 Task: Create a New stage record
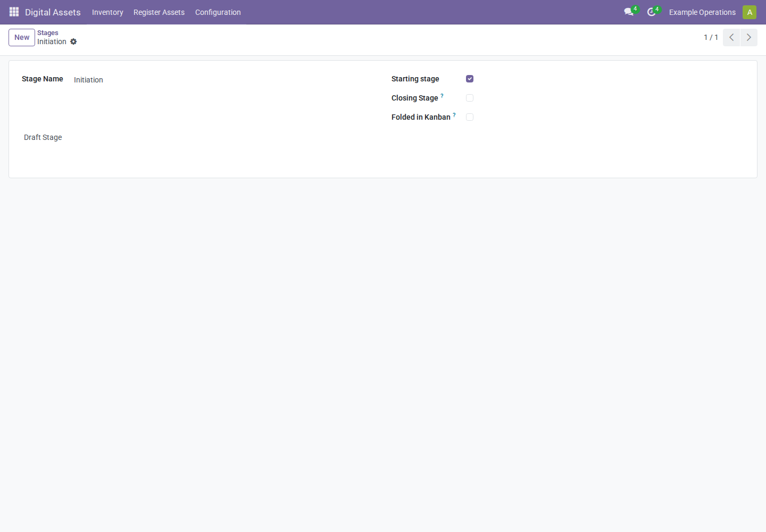tap(22, 37)
